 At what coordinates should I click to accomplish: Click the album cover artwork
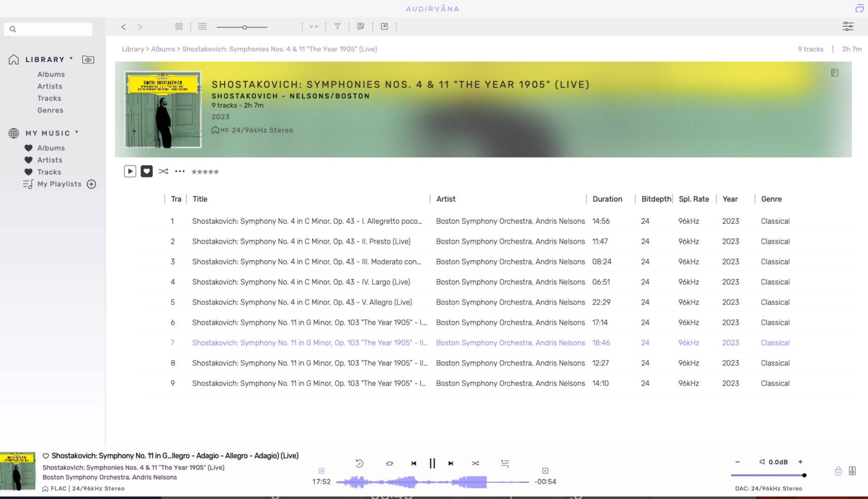click(x=163, y=109)
